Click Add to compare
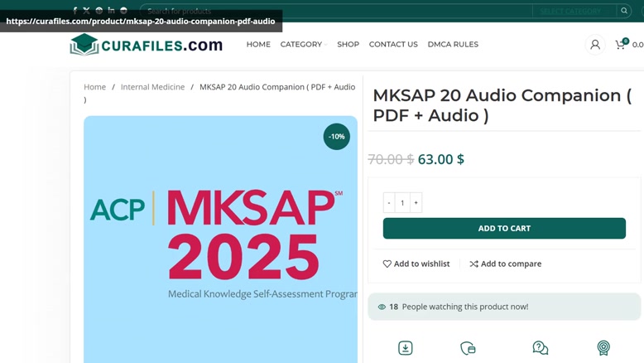This screenshot has height=363, width=644. click(x=505, y=264)
